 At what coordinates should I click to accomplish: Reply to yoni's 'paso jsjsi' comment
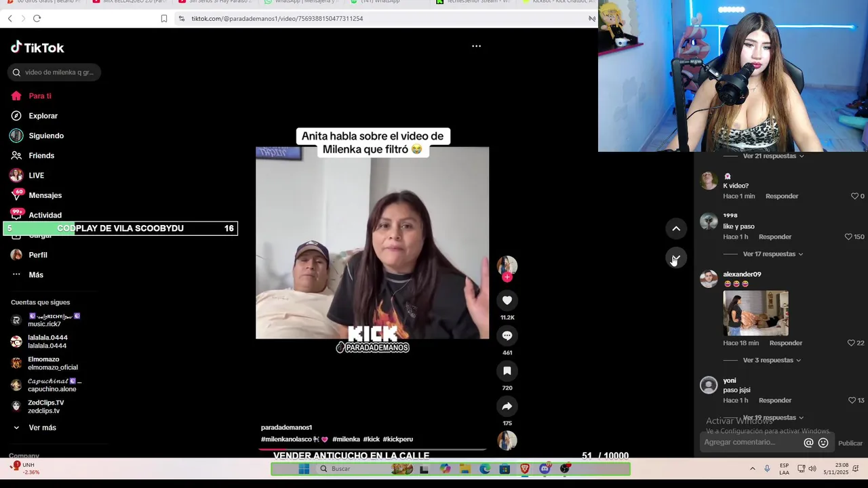click(x=775, y=401)
